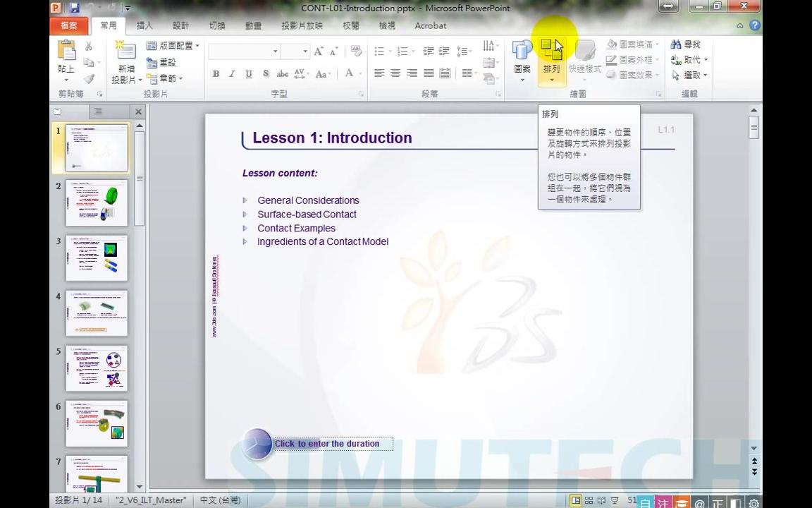Open the Shape Fill (圖案填滿) option
Screen dimensions: 812x508
tap(633, 44)
